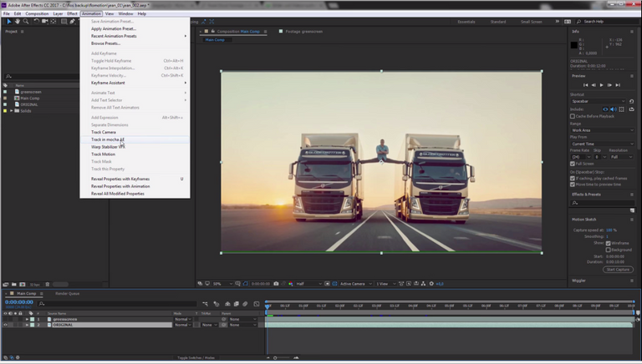Viewport: 642px width, 364px height.
Task: Choose Browse Presets menu item
Action: [x=105, y=43]
